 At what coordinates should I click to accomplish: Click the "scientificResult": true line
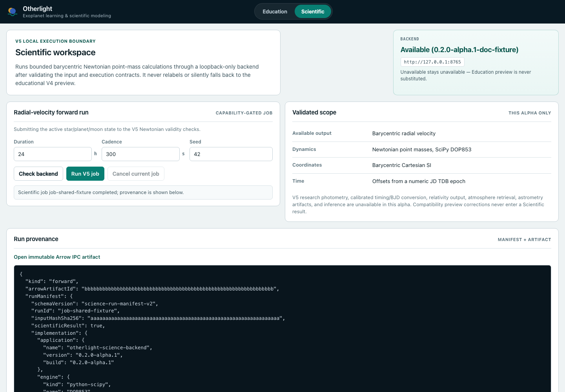tap(68, 326)
